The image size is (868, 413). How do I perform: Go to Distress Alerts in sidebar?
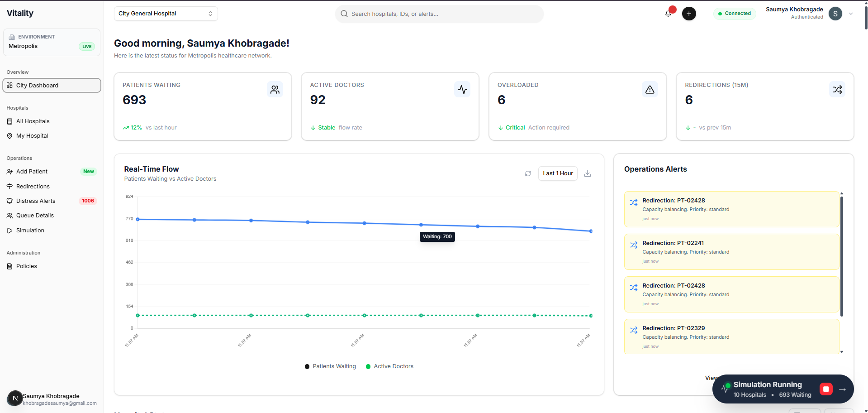(x=36, y=201)
